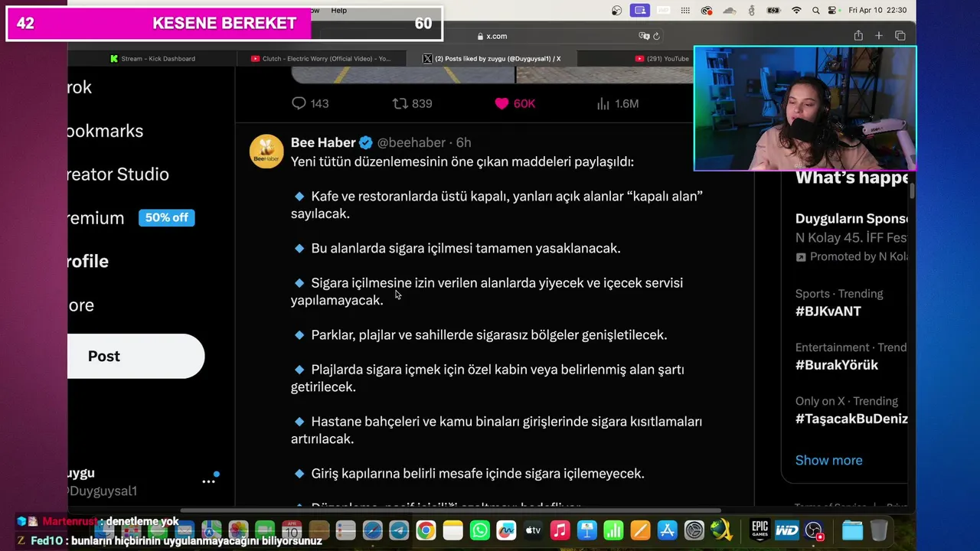Go to Bookmarks in the sidebar
The height and width of the screenshot is (551, 980).
coord(105,131)
